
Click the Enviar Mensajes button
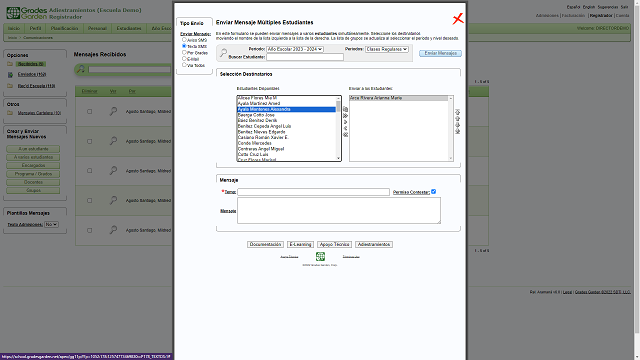click(x=440, y=53)
